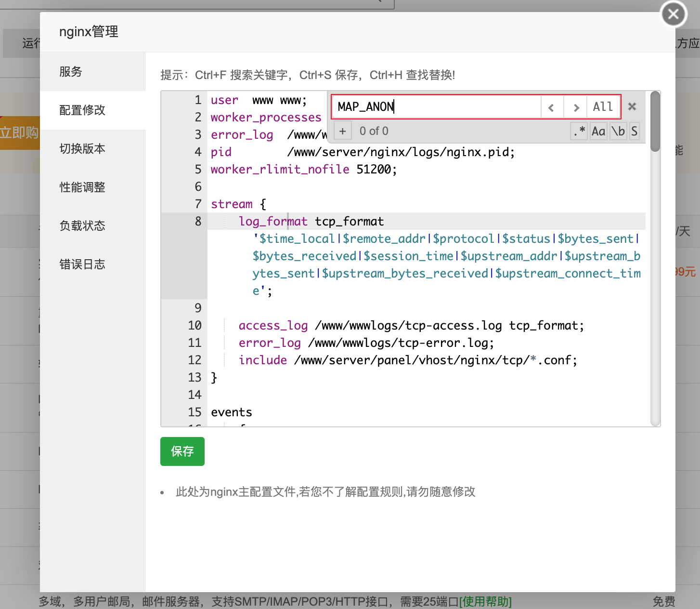700x609 pixels.
Task: Toggle case-sensitive Aa search option
Action: pos(598,131)
